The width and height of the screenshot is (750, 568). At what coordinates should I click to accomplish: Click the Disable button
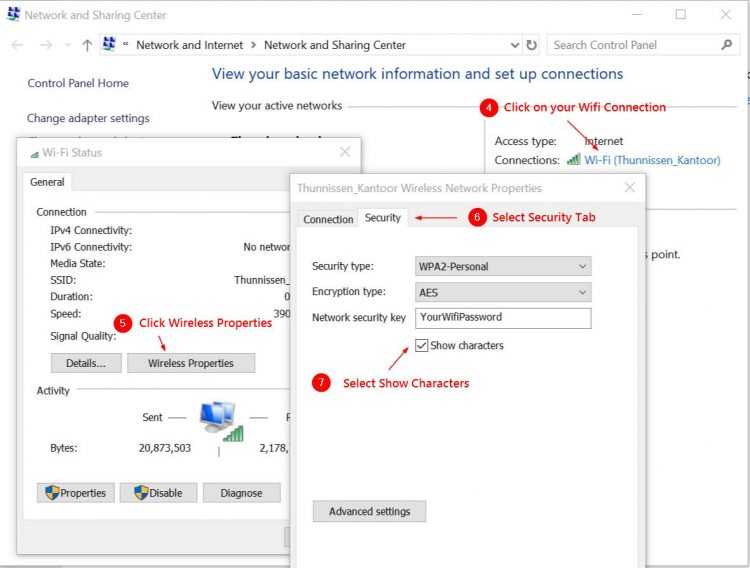(158, 493)
